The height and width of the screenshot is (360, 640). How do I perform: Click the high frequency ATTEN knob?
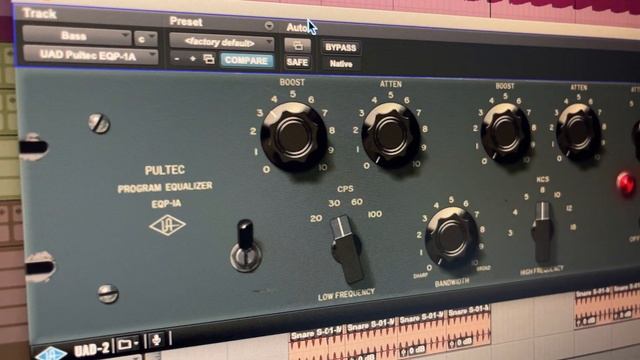578,131
